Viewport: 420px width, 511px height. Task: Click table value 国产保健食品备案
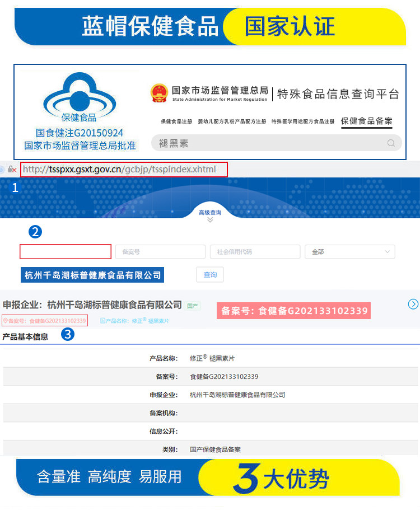tap(215, 449)
